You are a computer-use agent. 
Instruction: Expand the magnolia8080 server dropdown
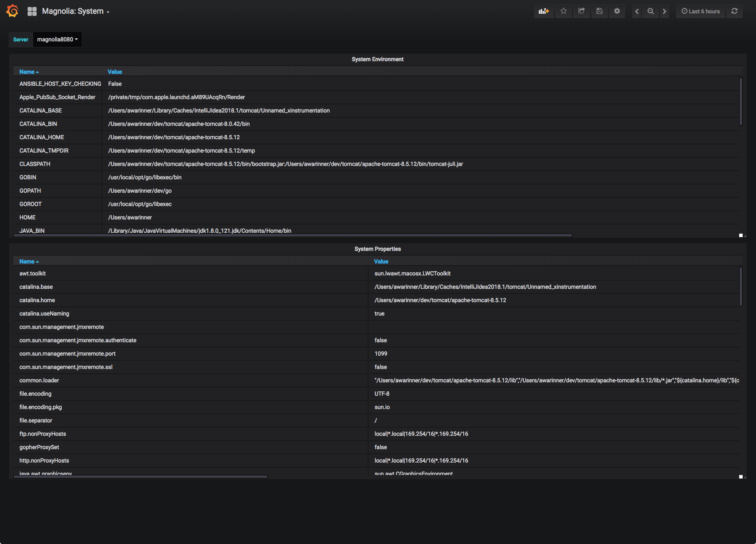click(x=57, y=39)
